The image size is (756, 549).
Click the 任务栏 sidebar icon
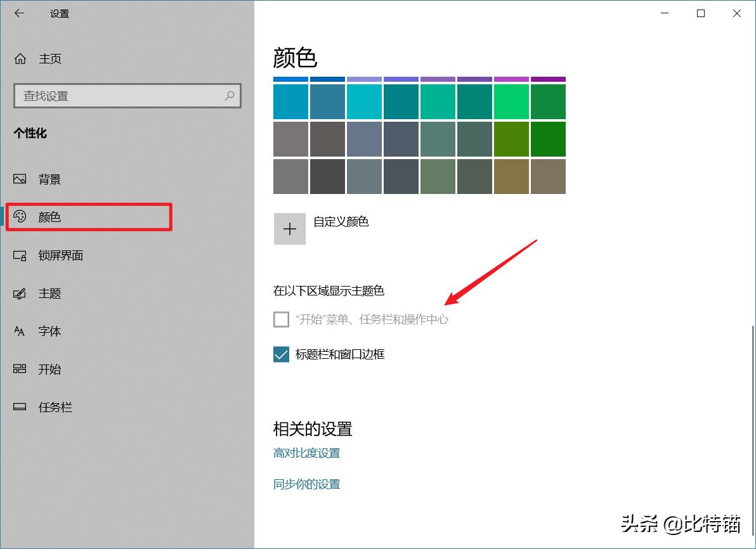[19, 407]
